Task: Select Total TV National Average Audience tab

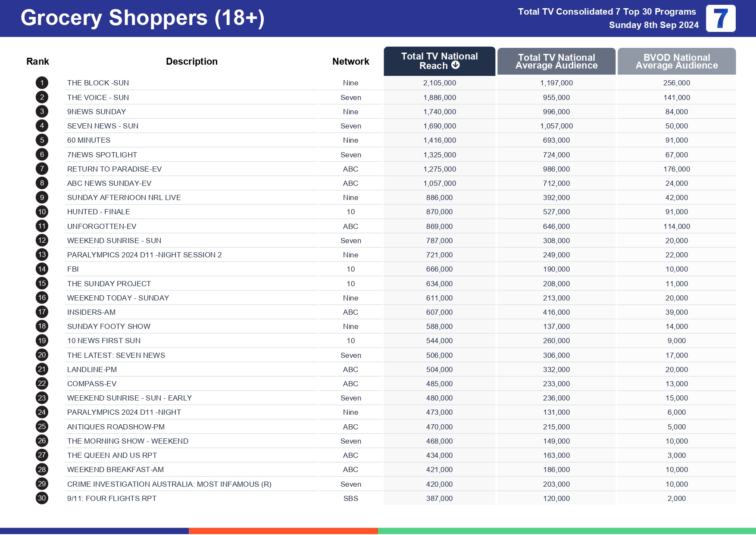Action: coord(556,61)
